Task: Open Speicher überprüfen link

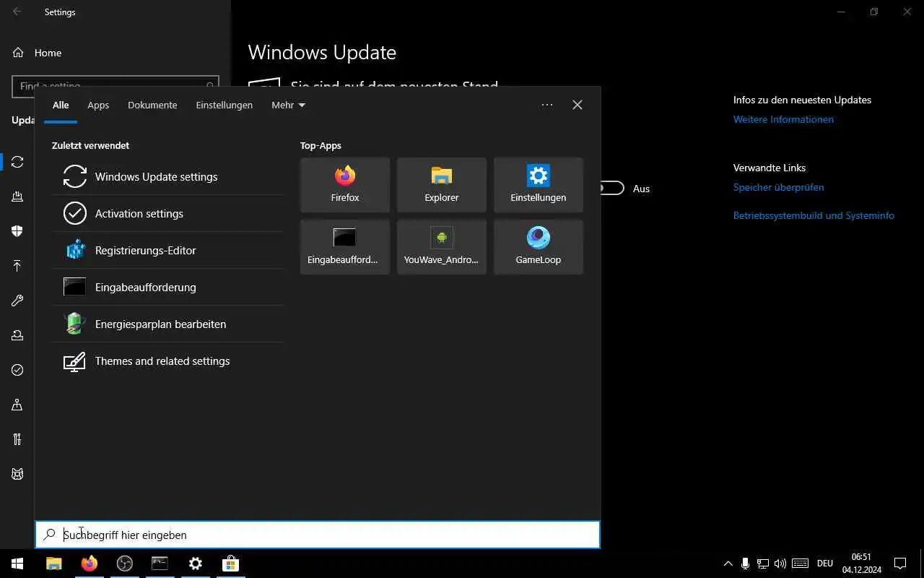Action: 778,187
